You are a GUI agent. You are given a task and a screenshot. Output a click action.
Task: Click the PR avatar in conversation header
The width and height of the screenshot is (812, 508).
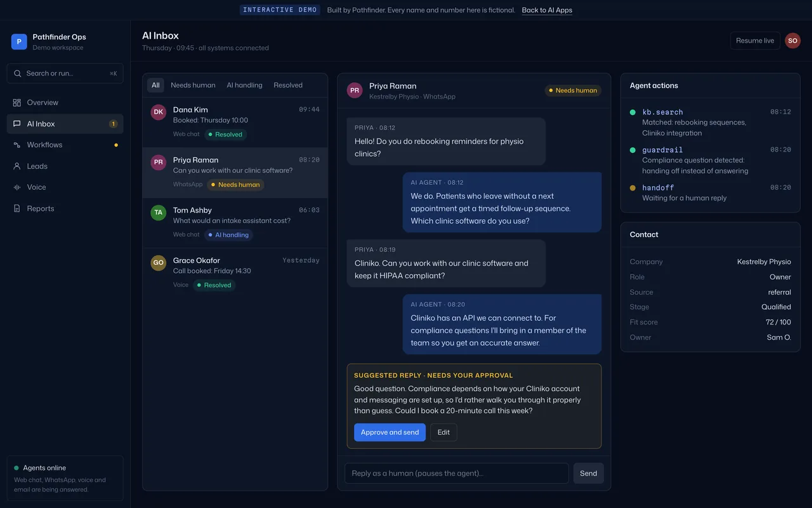point(355,90)
